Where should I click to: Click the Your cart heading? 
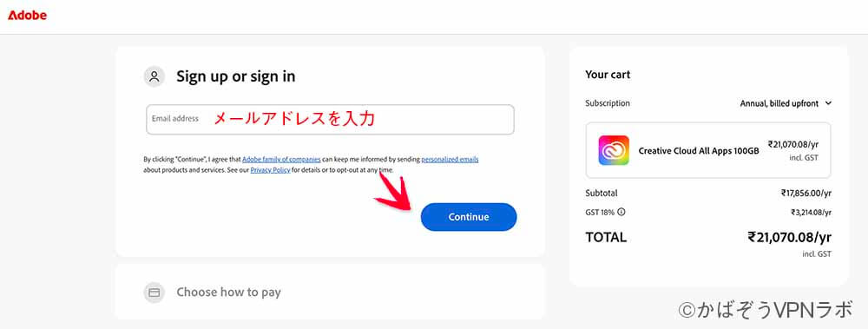pos(608,75)
